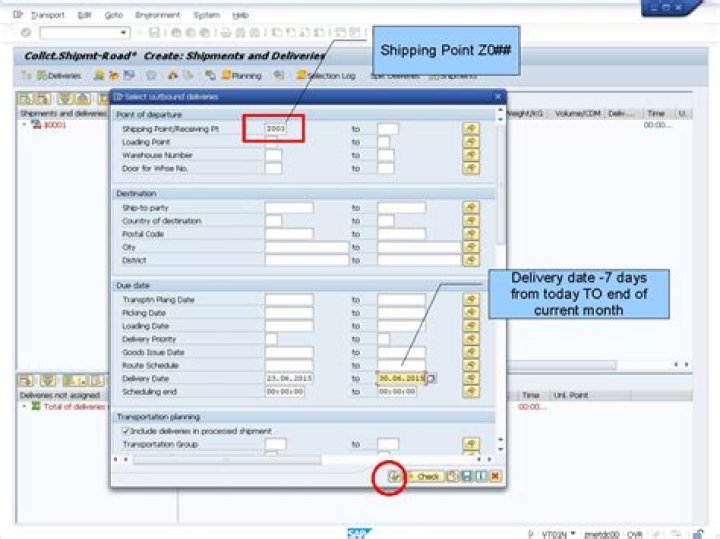Select the $0001 shipment row

click(x=55, y=125)
